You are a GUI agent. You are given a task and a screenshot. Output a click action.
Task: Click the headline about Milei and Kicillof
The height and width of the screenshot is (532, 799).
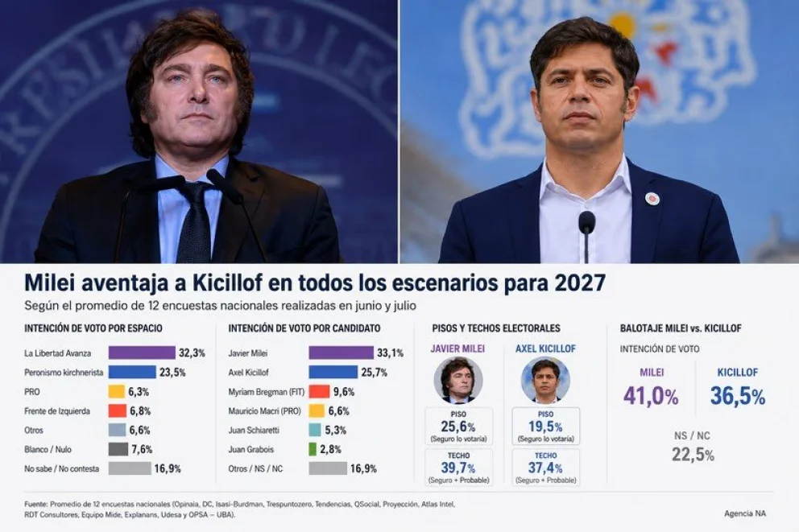[315, 283]
